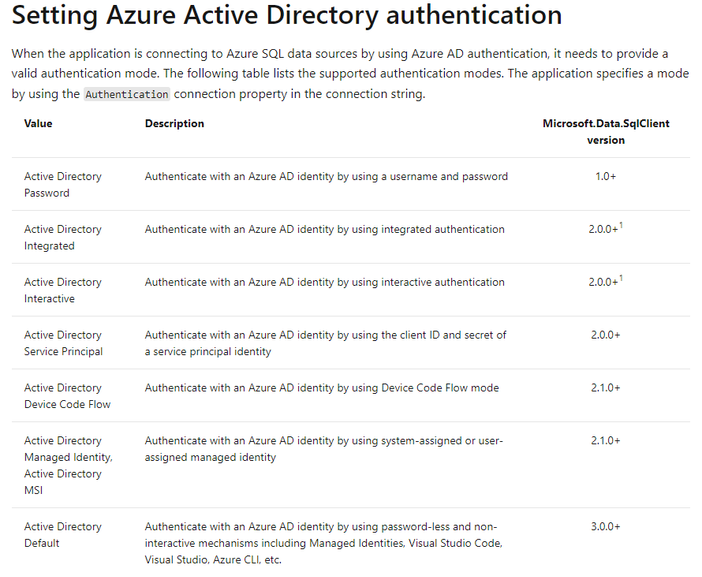
Task: Click the 'Active Directory Default' value cell
Action: (x=63, y=534)
